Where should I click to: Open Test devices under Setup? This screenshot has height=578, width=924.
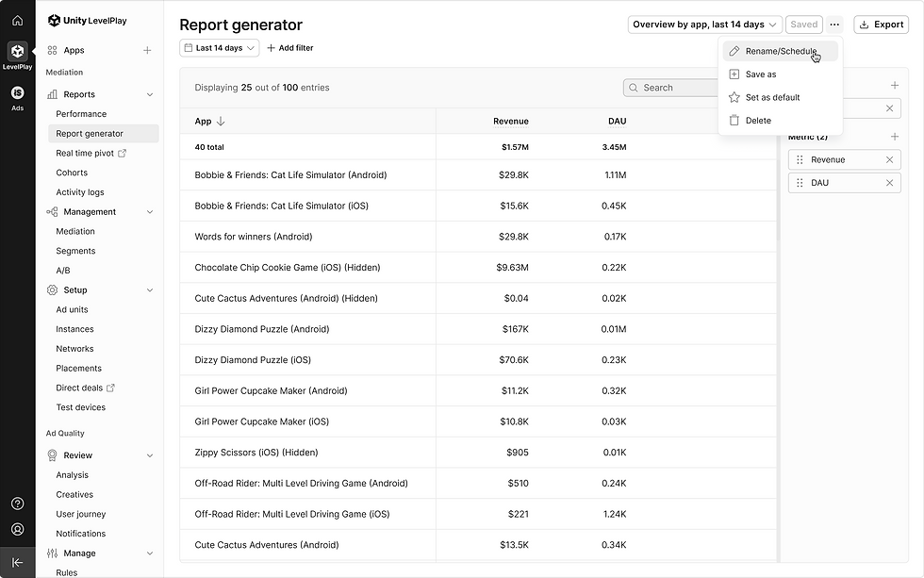(81, 407)
